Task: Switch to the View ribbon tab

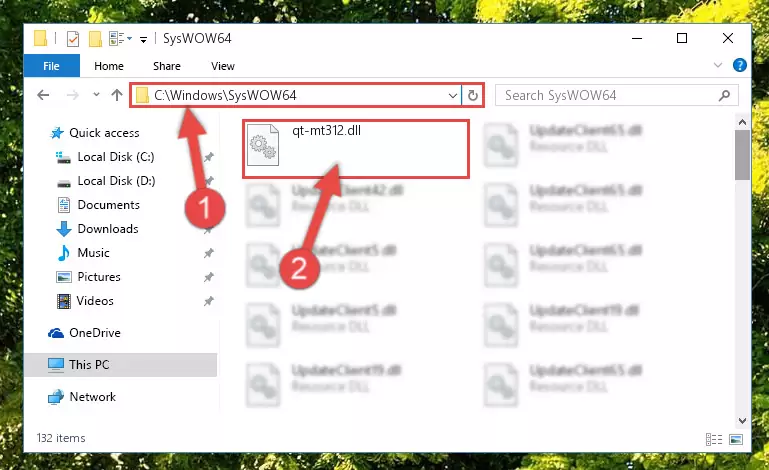Action: click(223, 66)
